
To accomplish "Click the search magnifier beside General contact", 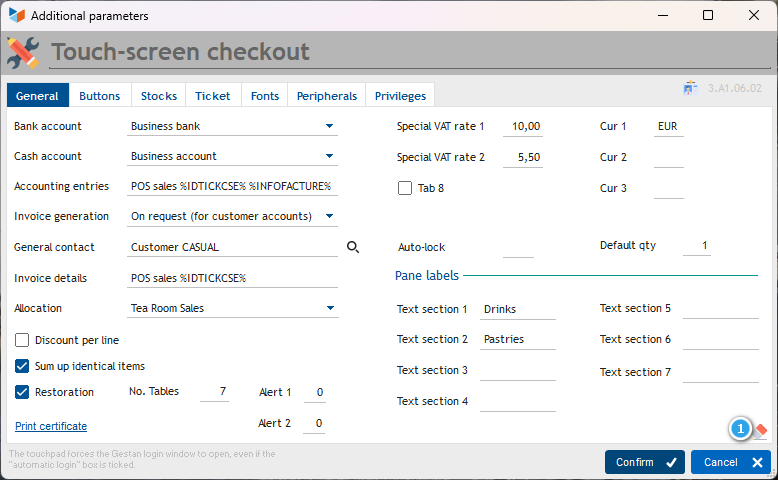I will click(x=352, y=247).
